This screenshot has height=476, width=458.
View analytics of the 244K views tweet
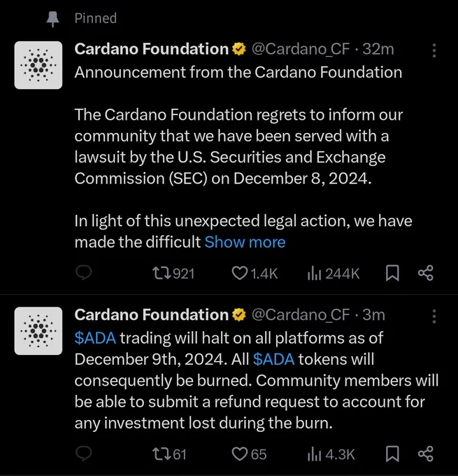pos(314,274)
